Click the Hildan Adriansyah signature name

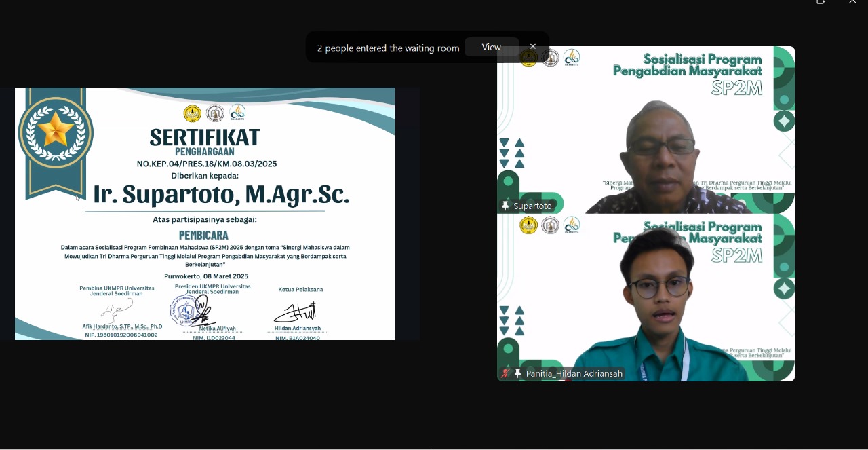[298, 329]
